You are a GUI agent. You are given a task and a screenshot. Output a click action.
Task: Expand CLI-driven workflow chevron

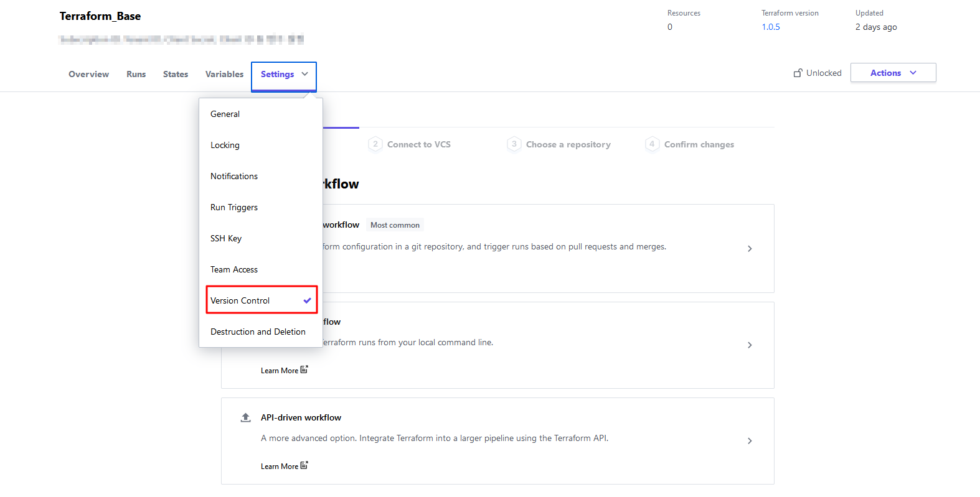pyautogui.click(x=750, y=345)
